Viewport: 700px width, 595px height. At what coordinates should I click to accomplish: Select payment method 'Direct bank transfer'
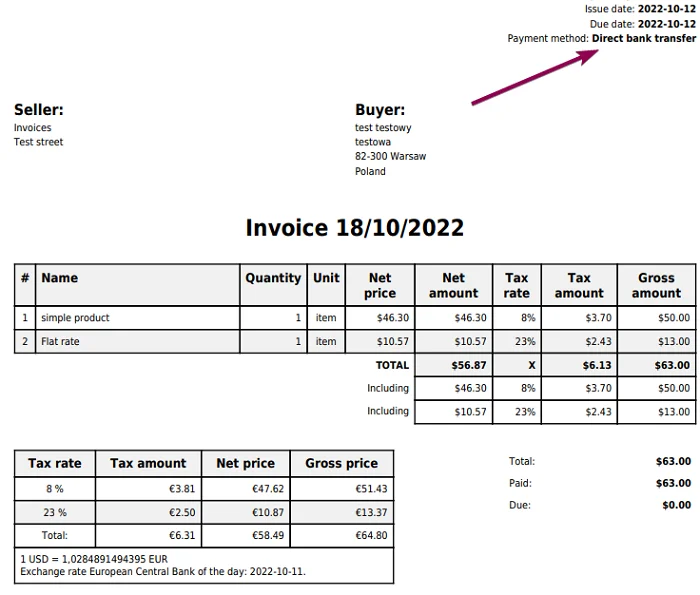point(644,38)
